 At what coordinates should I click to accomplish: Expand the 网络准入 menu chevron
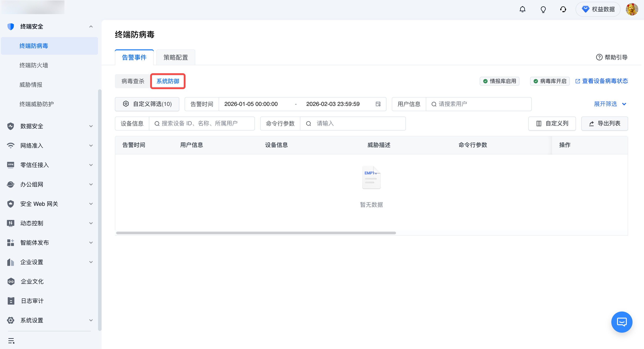click(91, 146)
